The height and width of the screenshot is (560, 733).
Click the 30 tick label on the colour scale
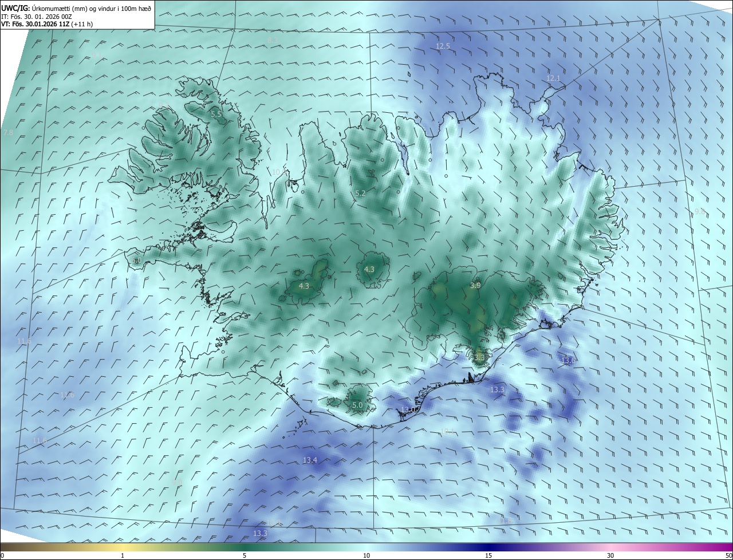610,555
